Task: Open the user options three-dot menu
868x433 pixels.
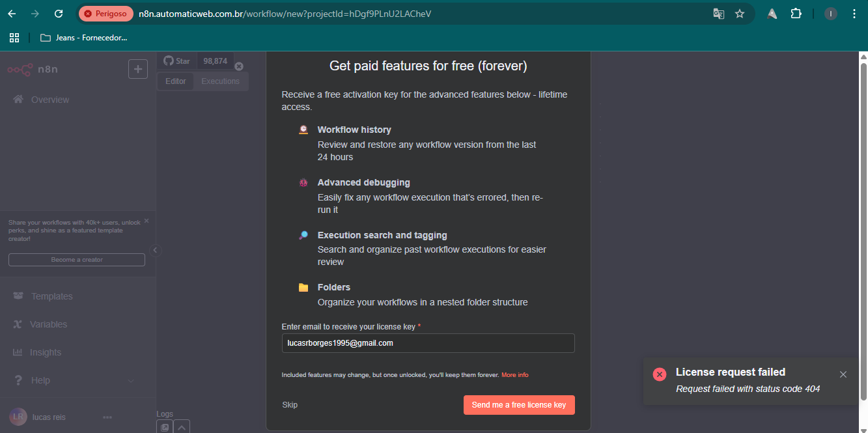Action: (x=107, y=417)
